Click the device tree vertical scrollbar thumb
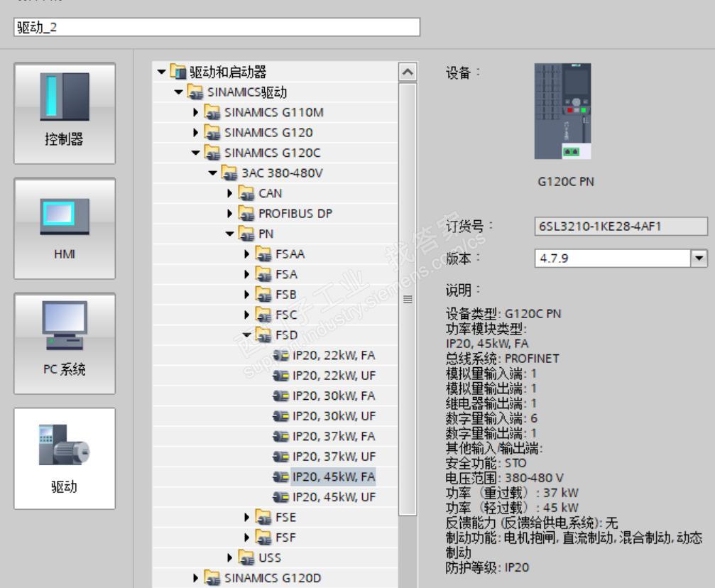This screenshot has width=715, height=588. pyautogui.click(x=408, y=299)
